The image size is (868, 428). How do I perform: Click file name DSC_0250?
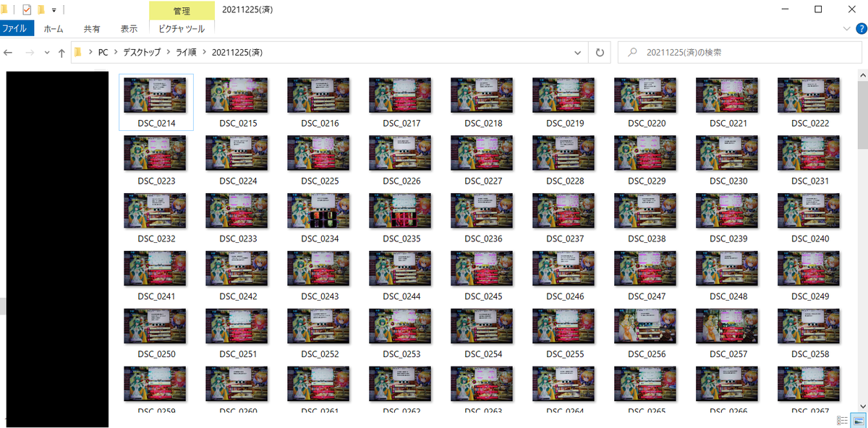[156, 355]
